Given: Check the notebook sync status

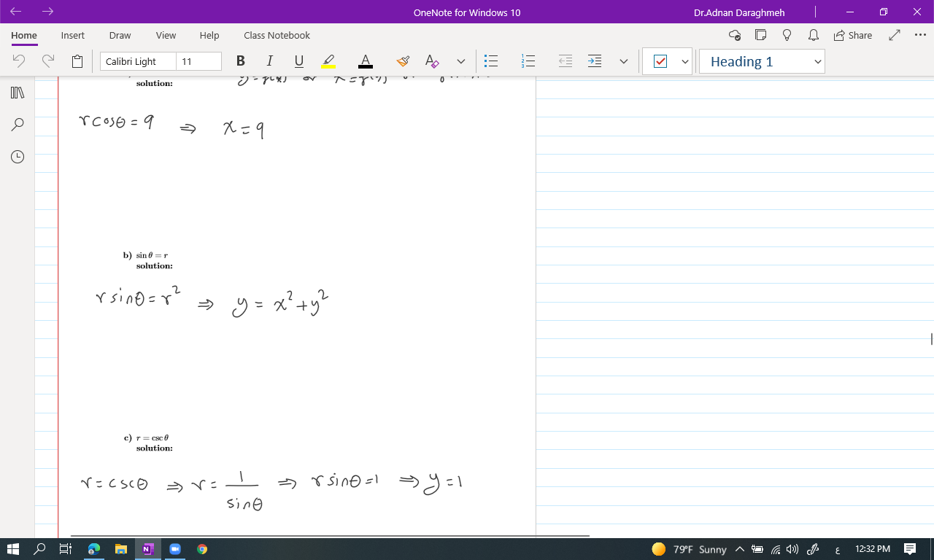Looking at the screenshot, I should (x=735, y=35).
